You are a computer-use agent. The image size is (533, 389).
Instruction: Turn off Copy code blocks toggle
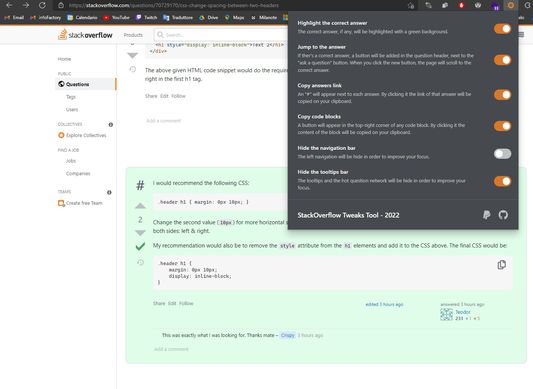502,126
